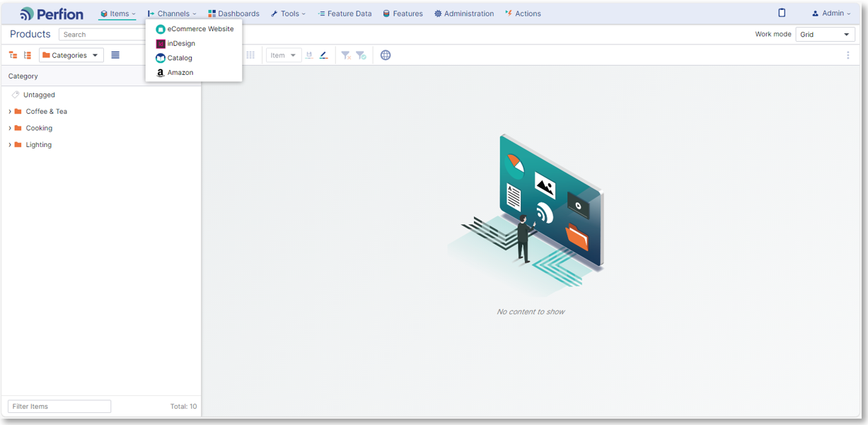This screenshot has height=425, width=868.
Task: Click the first orange tree-view icon
Action: pyautogui.click(x=13, y=55)
